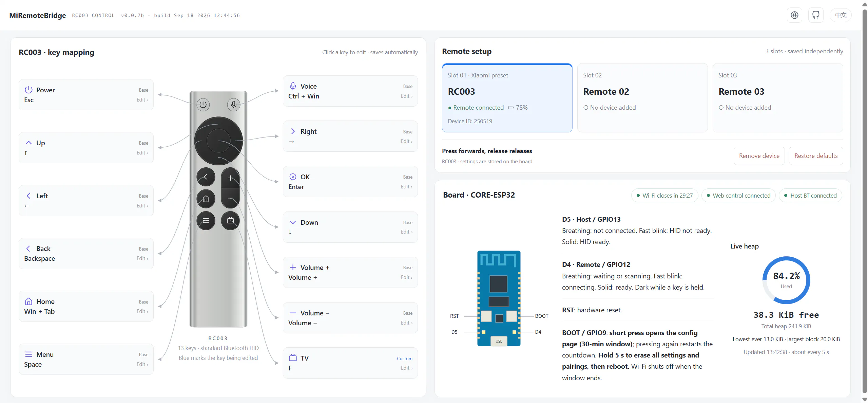The image size is (868, 403).
Task: Expand Edit for the OK key
Action: pyautogui.click(x=406, y=187)
